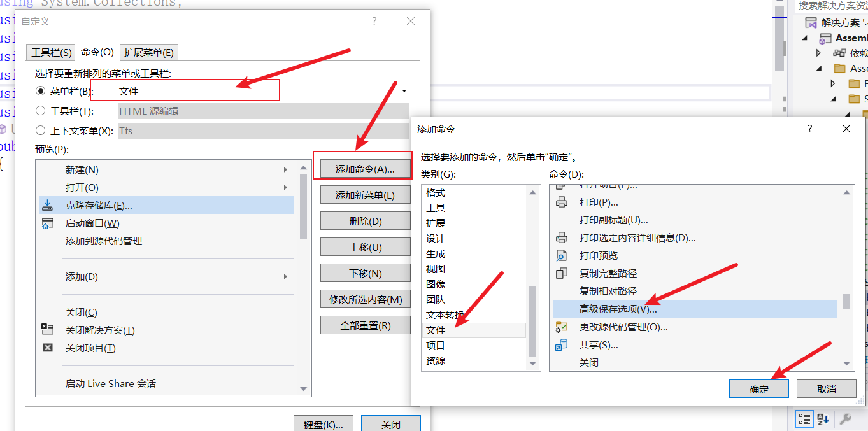The height and width of the screenshot is (431, 868).
Task: Confirm with the 确定 button
Action: point(759,389)
